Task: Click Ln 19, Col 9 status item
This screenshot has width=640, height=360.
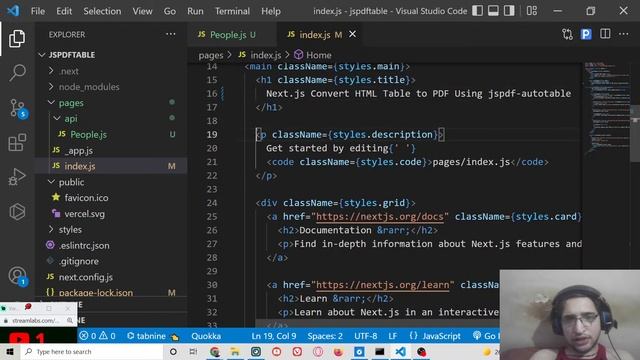Action: click(273, 336)
